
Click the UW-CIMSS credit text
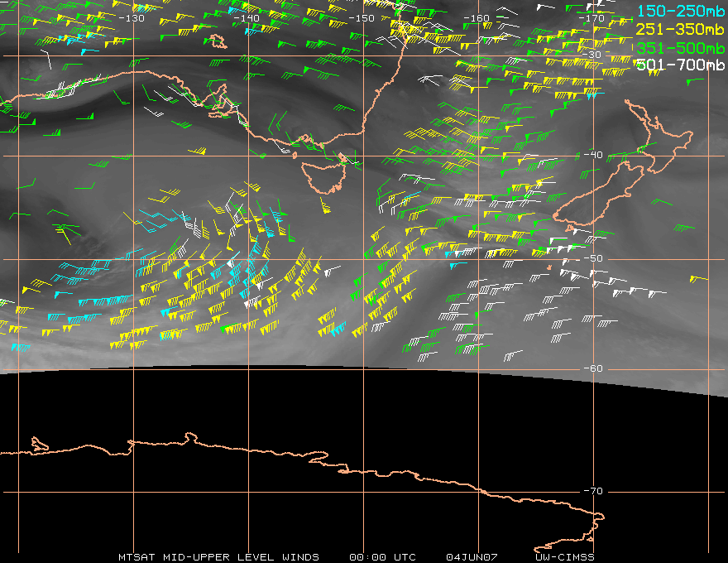[x=564, y=557]
